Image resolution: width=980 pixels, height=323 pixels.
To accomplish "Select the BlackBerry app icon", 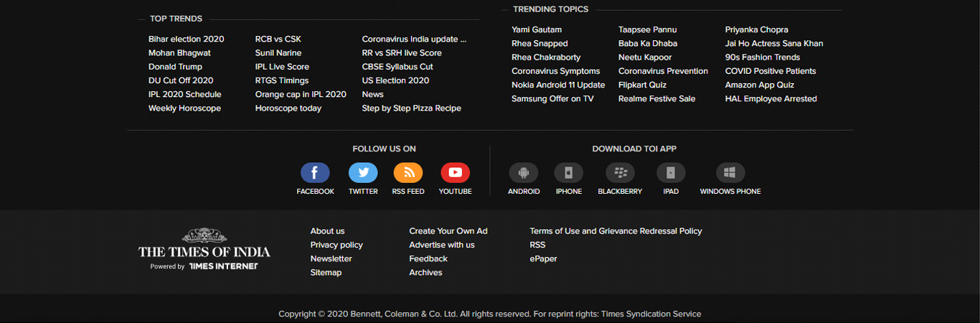I will 620,173.
